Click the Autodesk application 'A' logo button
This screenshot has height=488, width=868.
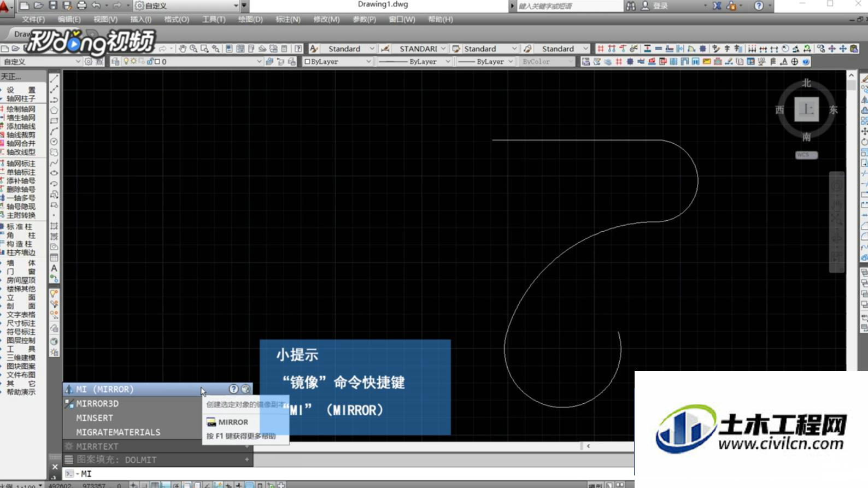tap(5, 7)
